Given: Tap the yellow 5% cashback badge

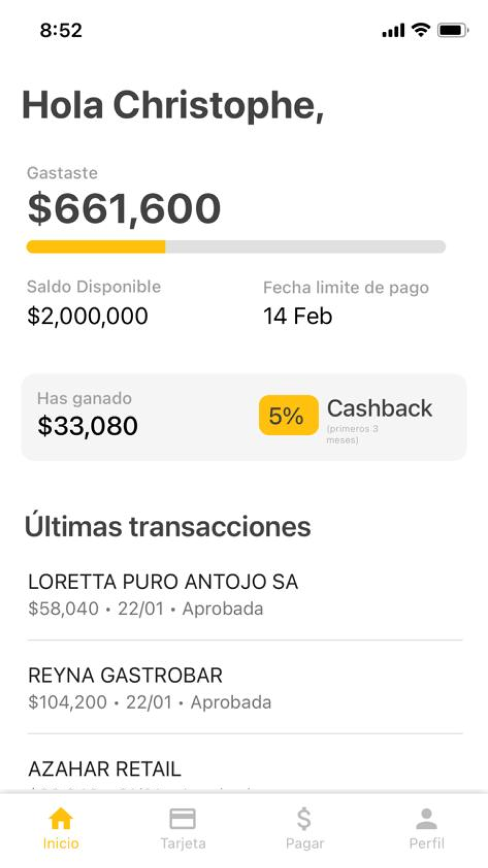Looking at the screenshot, I should pos(288,415).
